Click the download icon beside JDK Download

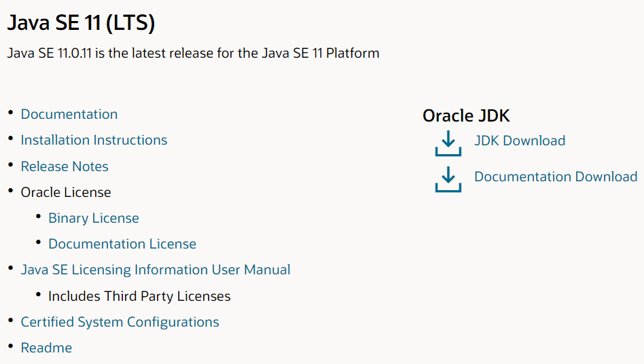click(448, 143)
